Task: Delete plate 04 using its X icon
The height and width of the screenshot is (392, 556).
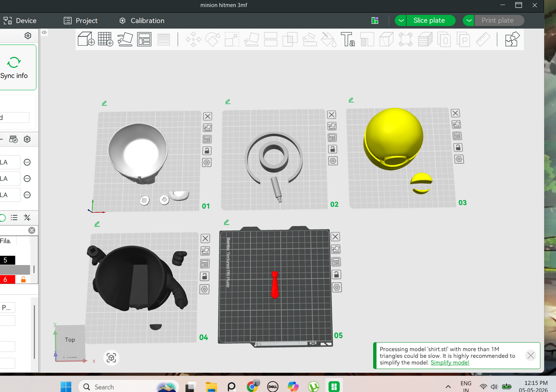Action: [x=205, y=238]
